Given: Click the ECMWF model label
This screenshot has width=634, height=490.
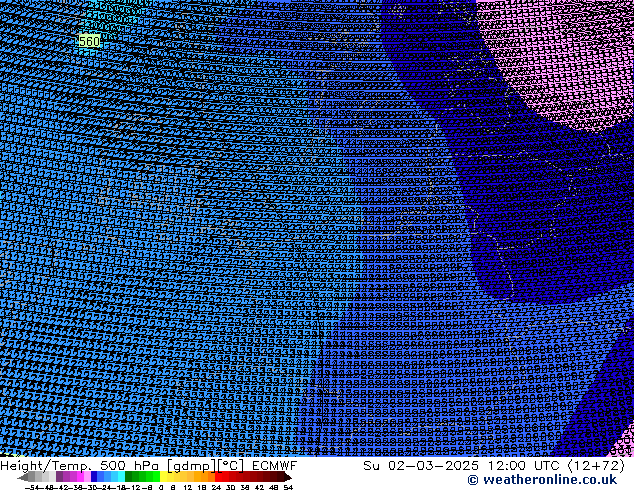Looking at the screenshot, I should point(275,466).
